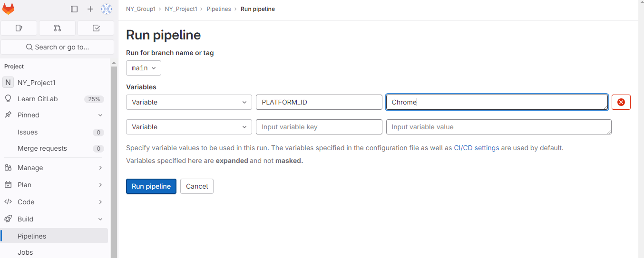The height and width of the screenshot is (258, 644).
Task: Open the first variable type dropdown
Action: tap(189, 102)
